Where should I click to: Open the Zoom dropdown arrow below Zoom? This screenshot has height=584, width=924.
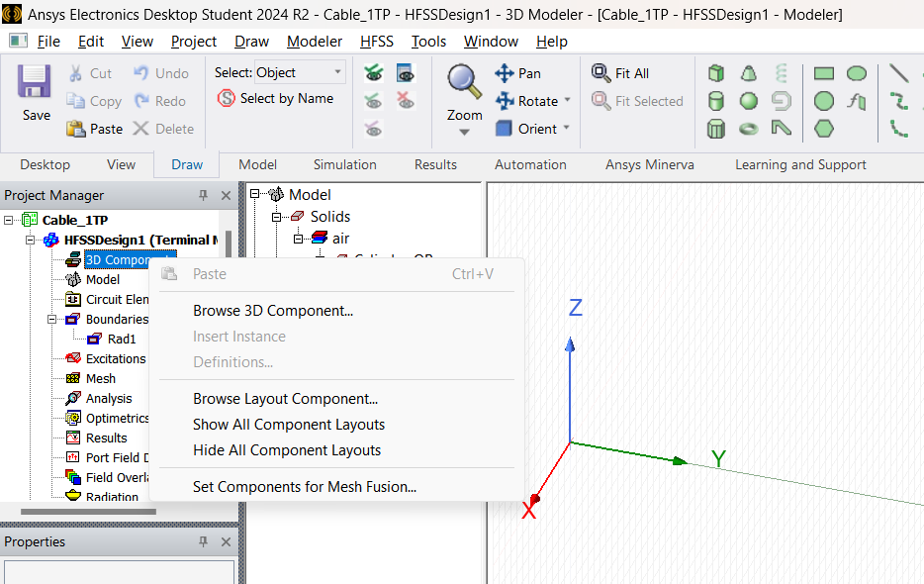pyautogui.click(x=464, y=132)
